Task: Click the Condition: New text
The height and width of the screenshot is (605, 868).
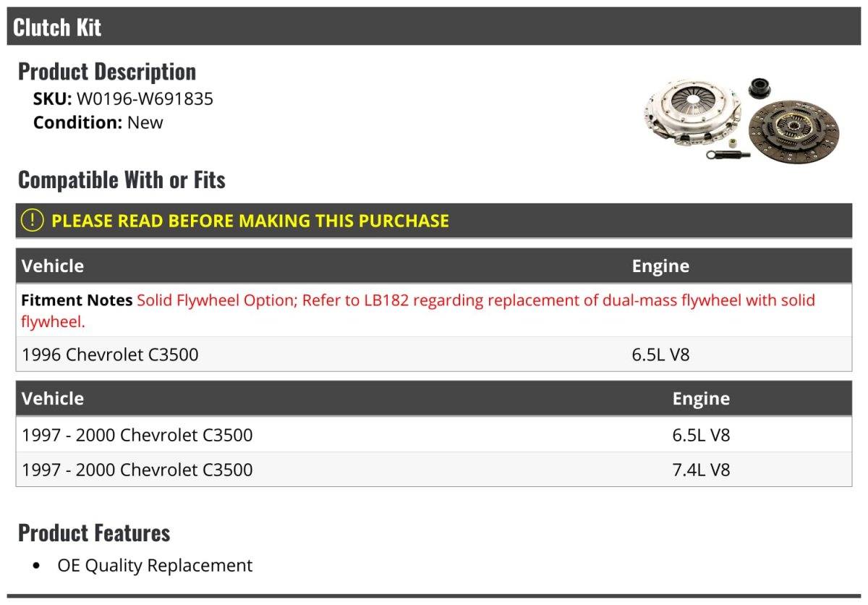Action: (98, 122)
